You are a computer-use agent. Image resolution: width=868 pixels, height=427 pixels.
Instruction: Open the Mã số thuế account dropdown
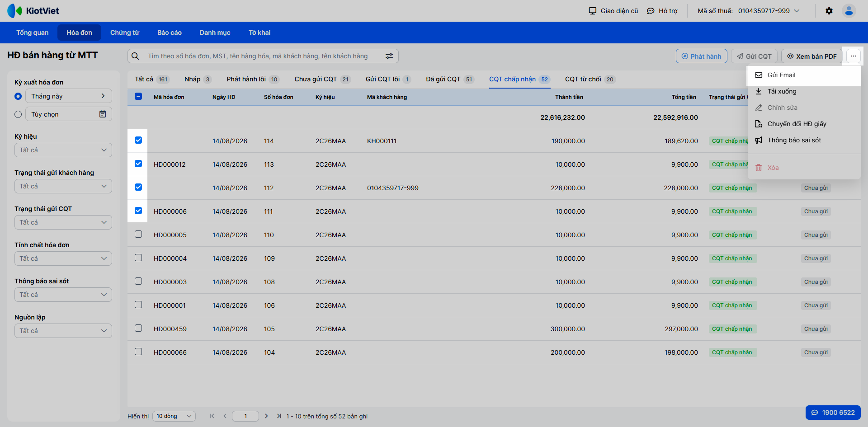pyautogui.click(x=749, y=11)
